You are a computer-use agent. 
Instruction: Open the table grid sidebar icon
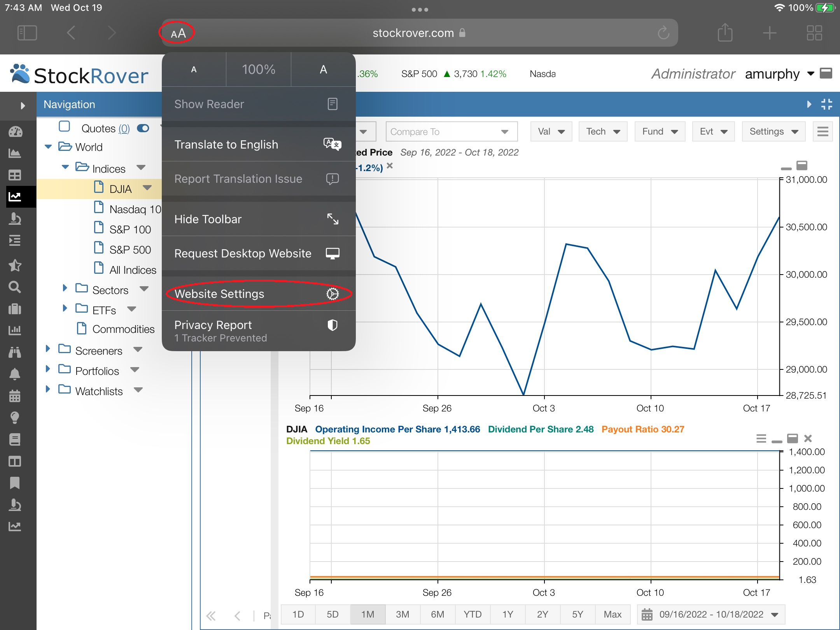[15, 175]
